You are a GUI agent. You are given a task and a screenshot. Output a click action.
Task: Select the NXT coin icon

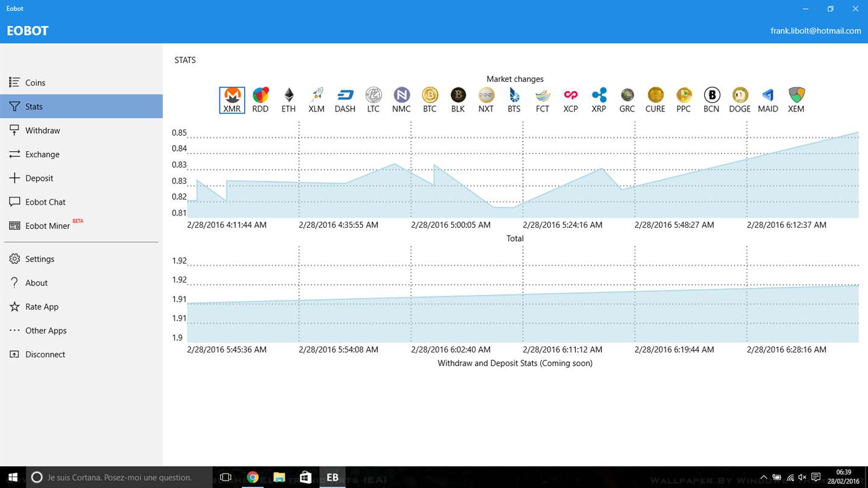[486, 100]
